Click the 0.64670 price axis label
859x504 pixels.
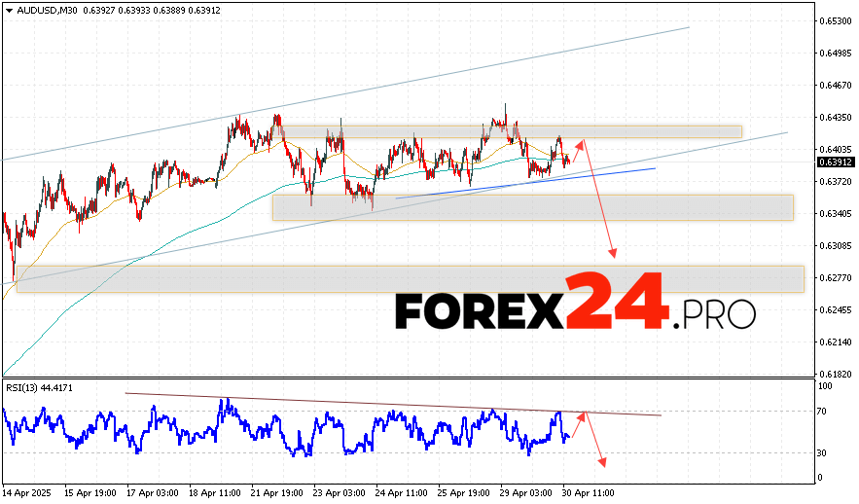coord(836,85)
